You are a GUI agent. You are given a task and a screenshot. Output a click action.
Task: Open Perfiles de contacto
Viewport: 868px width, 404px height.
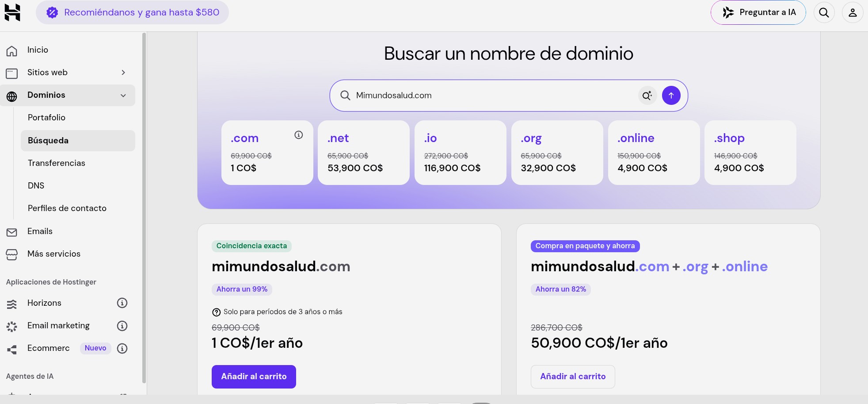(x=67, y=208)
